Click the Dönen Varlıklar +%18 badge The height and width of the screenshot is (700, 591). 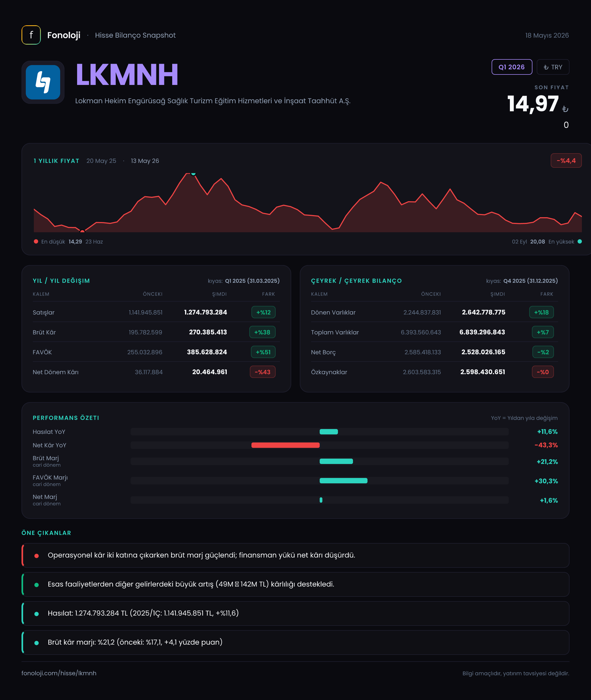point(541,312)
